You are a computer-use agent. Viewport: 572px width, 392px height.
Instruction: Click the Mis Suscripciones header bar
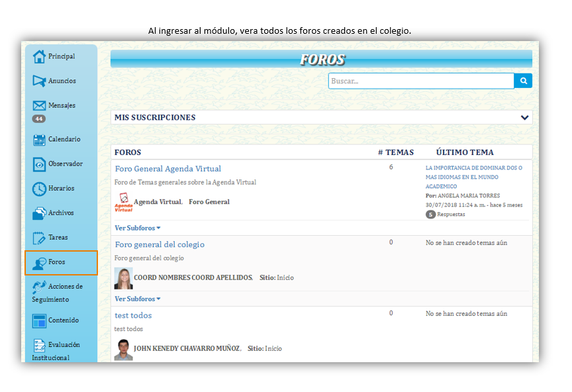(x=321, y=117)
